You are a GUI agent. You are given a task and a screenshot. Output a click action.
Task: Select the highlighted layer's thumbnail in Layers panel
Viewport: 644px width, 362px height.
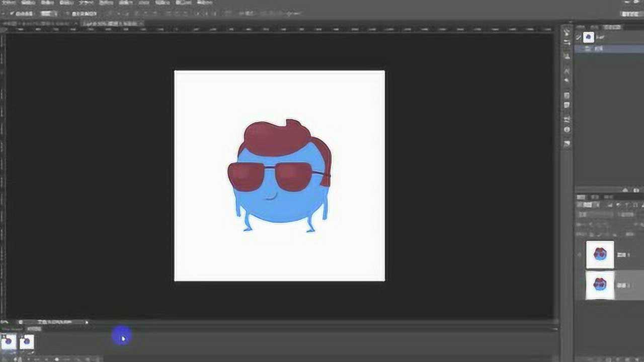coord(600,285)
